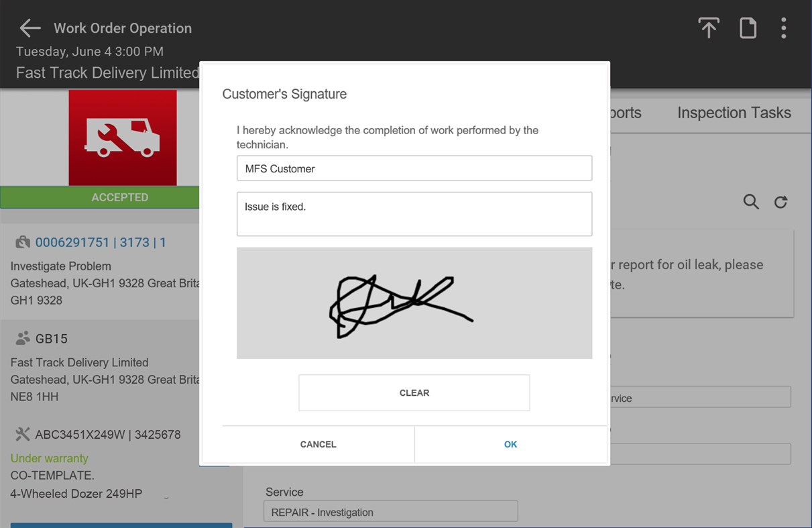Click the search icon
Image resolution: width=812 pixels, height=528 pixels.
(x=751, y=202)
